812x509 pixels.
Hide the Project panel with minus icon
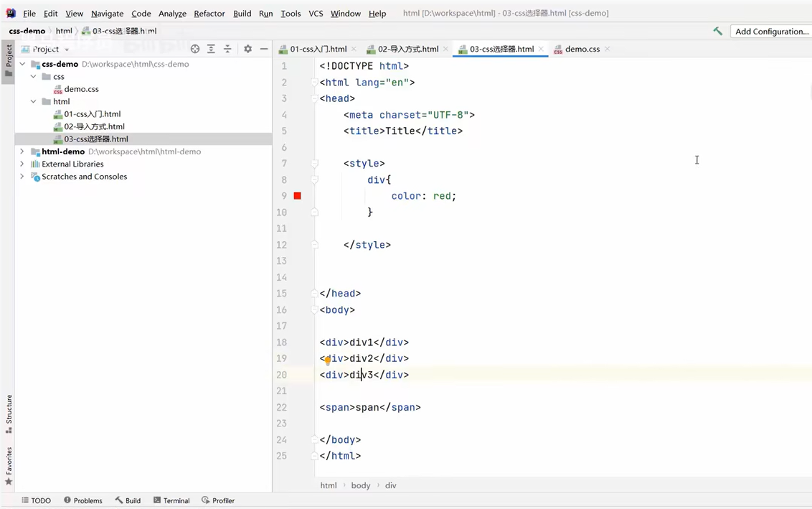click(x=263, y=49)
